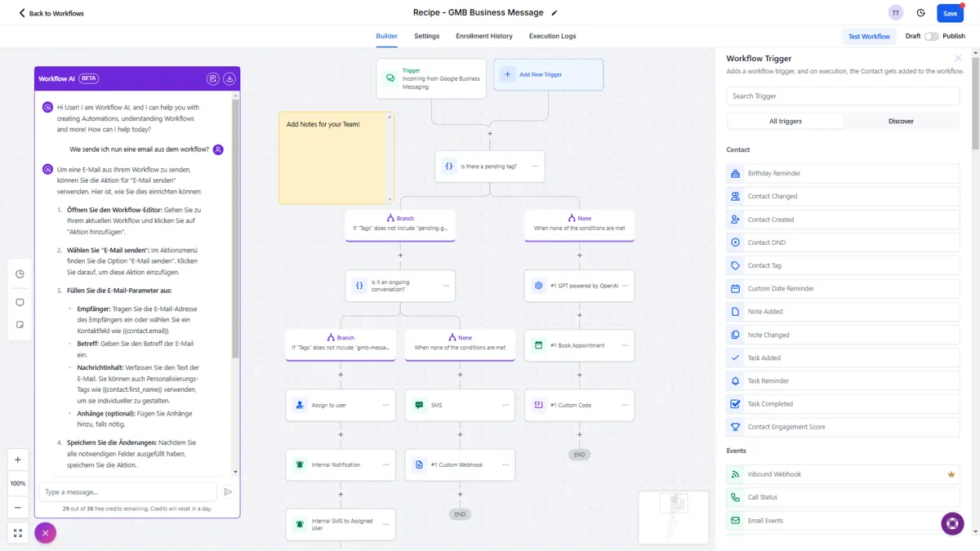The image size is (980, 551).
Task: Click Add New Trigger box
Action: 549,74
